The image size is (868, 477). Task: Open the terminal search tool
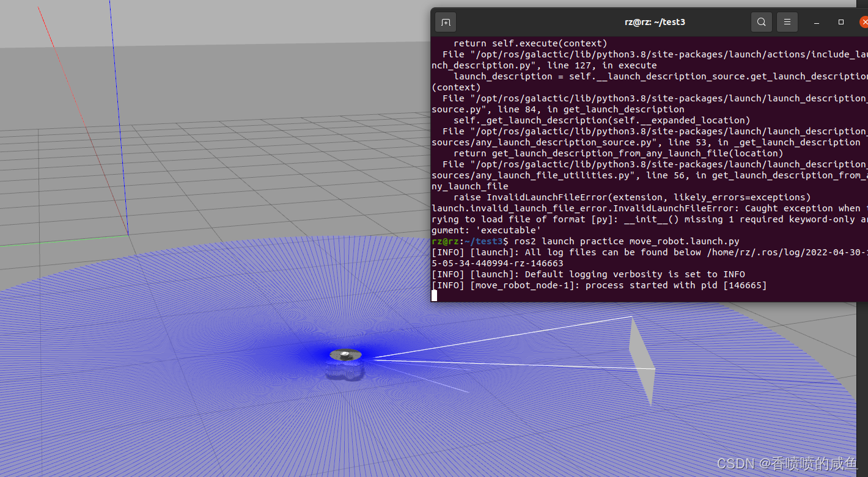pos(761,22)
